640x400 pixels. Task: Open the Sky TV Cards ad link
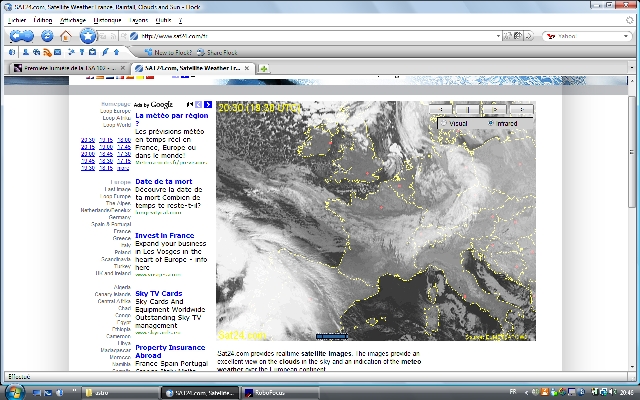(x=159, y=293)
